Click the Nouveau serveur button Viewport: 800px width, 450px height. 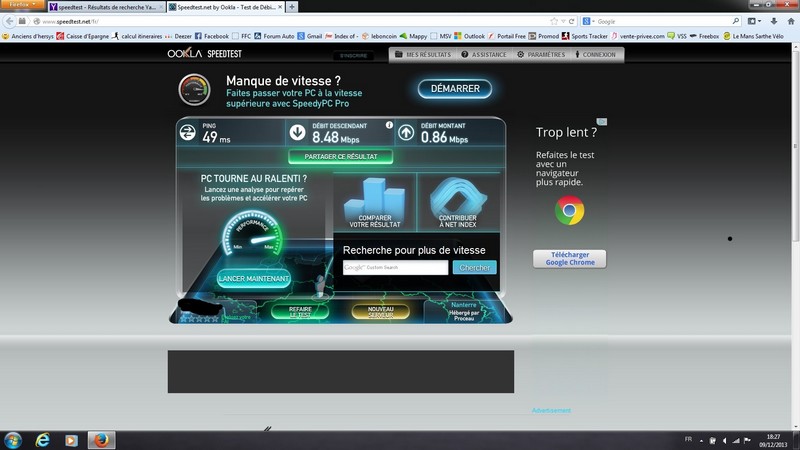click(x=380, y=312)
